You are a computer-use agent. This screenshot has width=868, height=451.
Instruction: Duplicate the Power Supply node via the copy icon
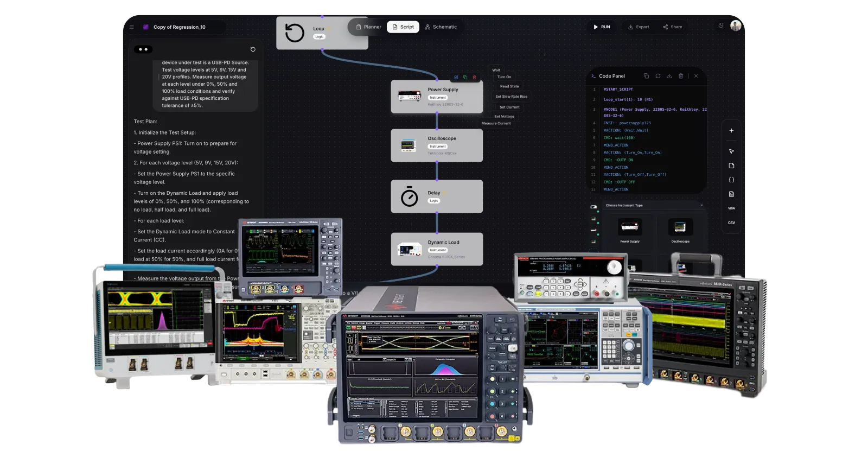[x=465, y=78]
